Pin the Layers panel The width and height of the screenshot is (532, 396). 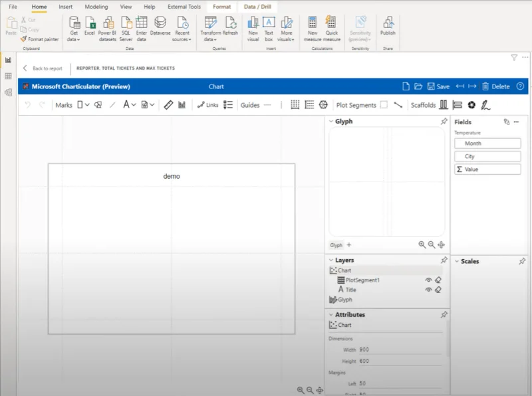click(x=444, y=260)
